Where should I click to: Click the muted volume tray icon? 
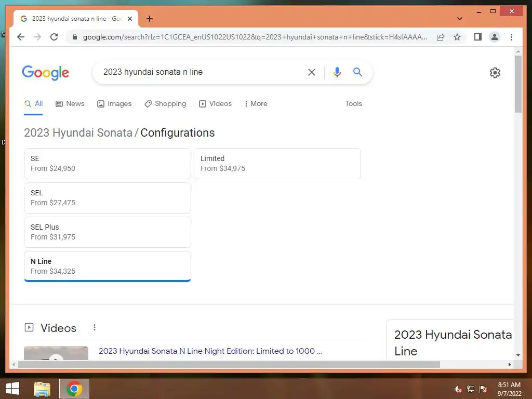point(458,389)
